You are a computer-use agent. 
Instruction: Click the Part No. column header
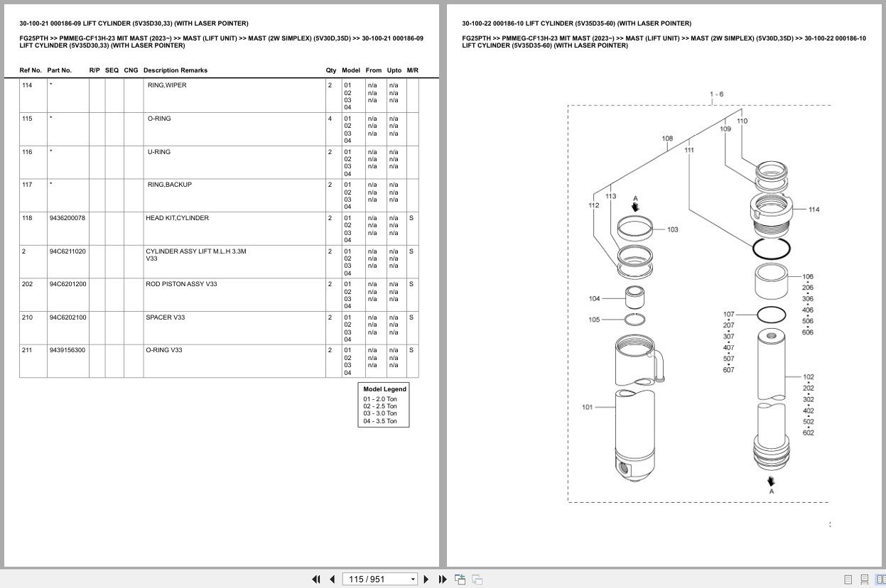click(60, 70)
